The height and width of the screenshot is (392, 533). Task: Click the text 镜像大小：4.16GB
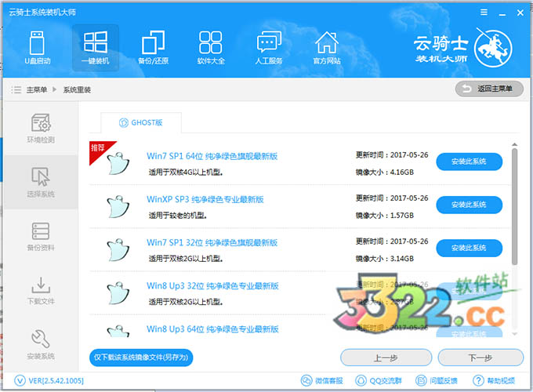point(384,172)
